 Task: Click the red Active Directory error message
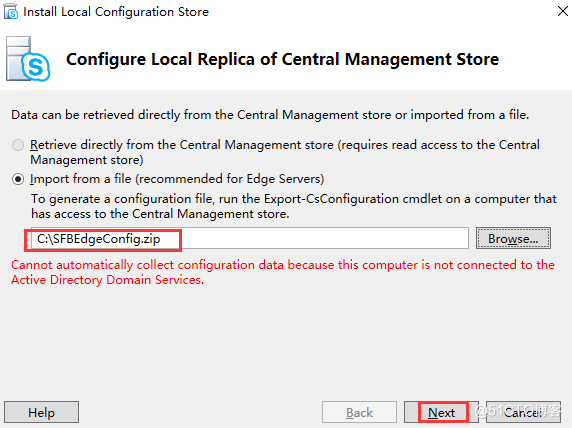tap(283, 272)
